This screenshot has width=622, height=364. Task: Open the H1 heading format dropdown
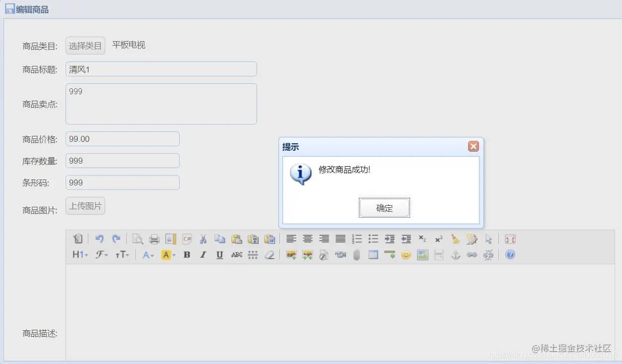click(x=80, y=255)
